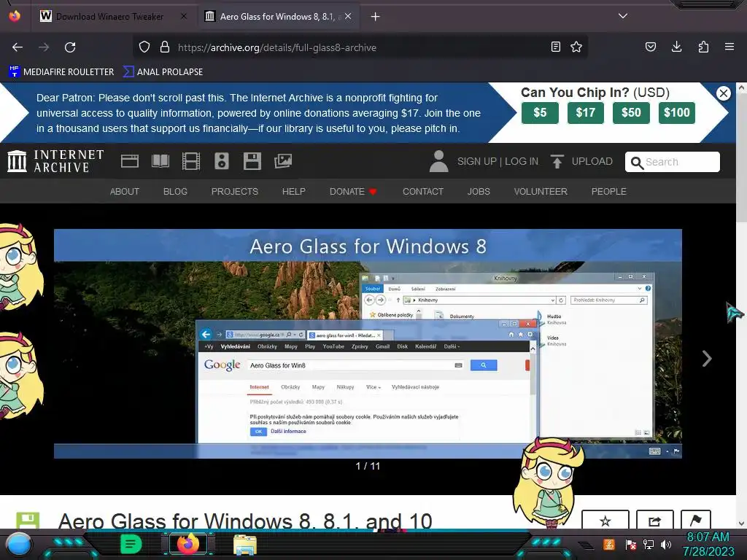Screen dimensions: 747x560
Task: Close the Aero Glass archive tab
Action: 348,16
